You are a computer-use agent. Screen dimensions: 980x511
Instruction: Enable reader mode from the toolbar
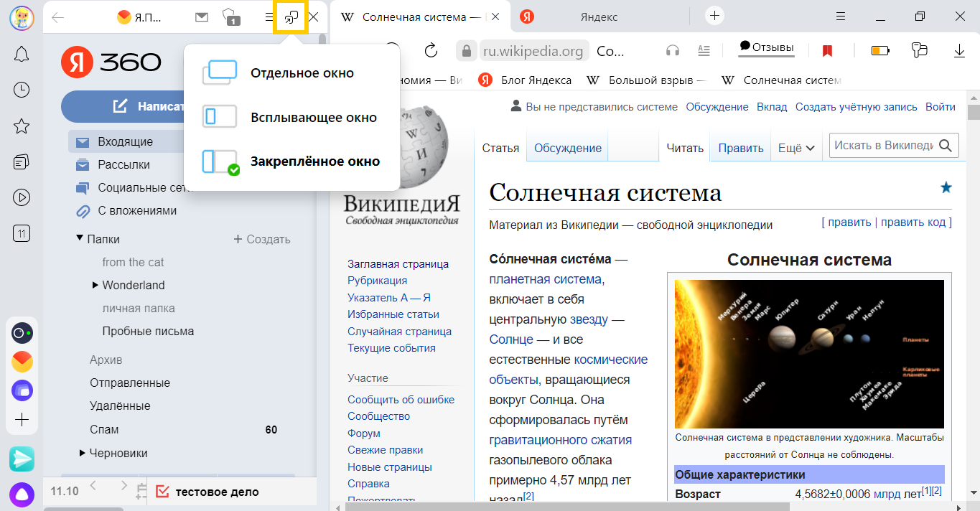[x=704, y=50]
